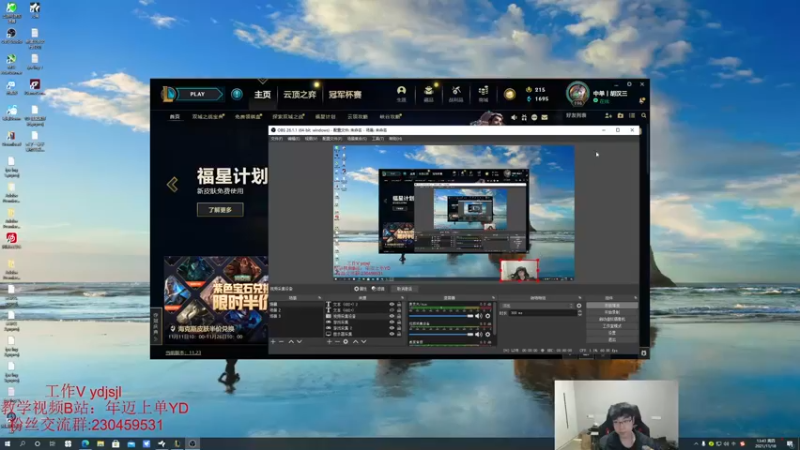Toggle lock on the 视频采集设备 source

point(399,316)
